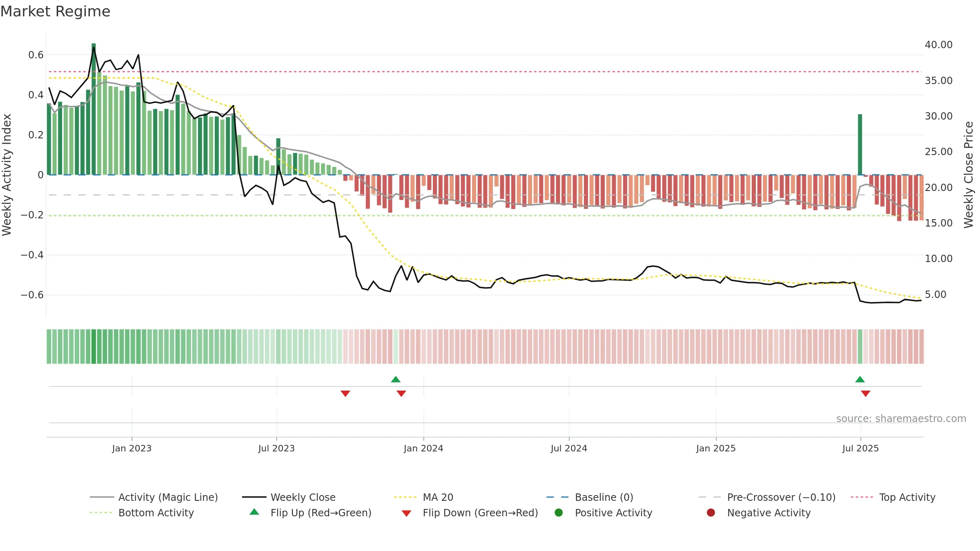This screenshot has height=551, width=980.
Task: Click the Weekly Activity Index axis title
Action: point(7,175)
